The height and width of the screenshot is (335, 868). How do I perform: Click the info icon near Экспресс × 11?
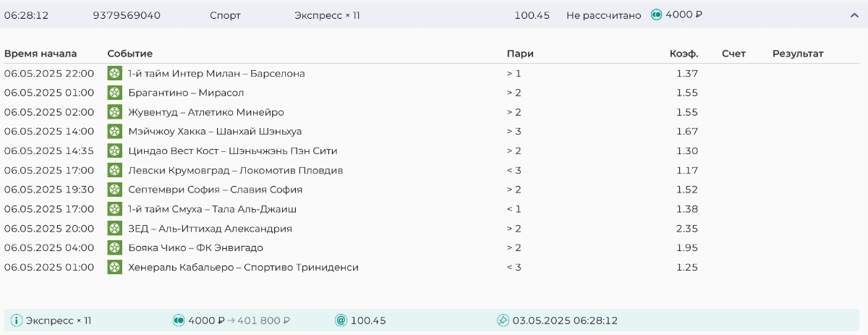point(17,321)
